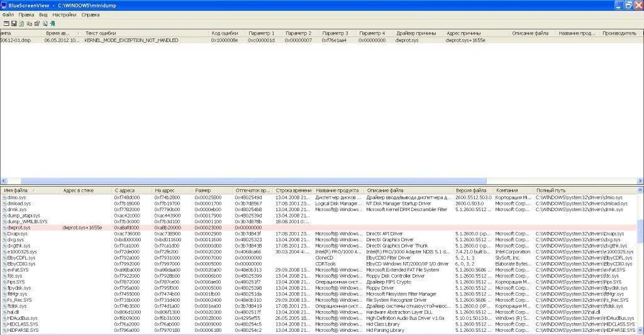Click the Версия файла column header
644x335 pixels.
click(x=473, y=190)
